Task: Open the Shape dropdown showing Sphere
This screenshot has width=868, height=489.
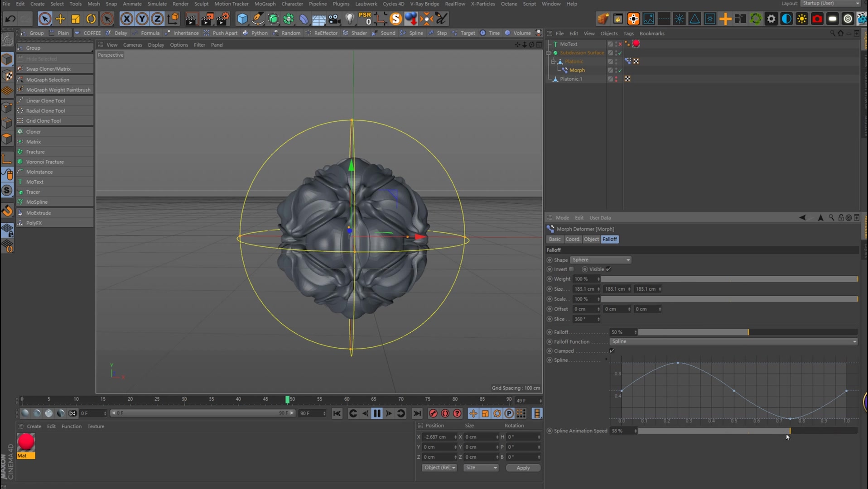Action: 601,260
